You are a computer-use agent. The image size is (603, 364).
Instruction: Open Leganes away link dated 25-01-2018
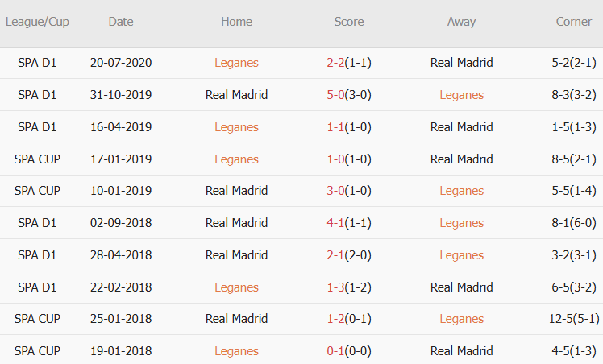462,319
